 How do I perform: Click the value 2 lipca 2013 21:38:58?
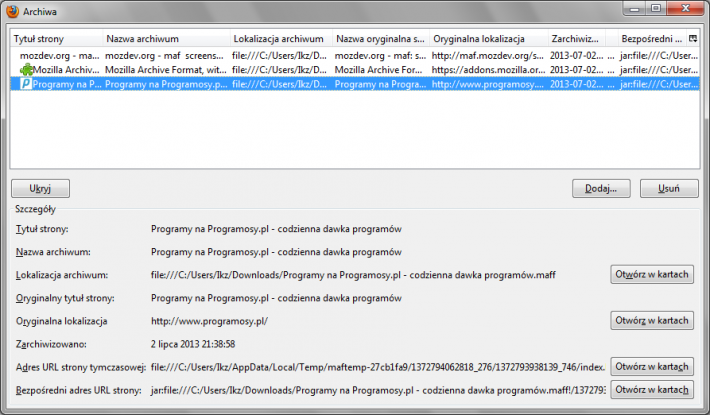[193, 344]
